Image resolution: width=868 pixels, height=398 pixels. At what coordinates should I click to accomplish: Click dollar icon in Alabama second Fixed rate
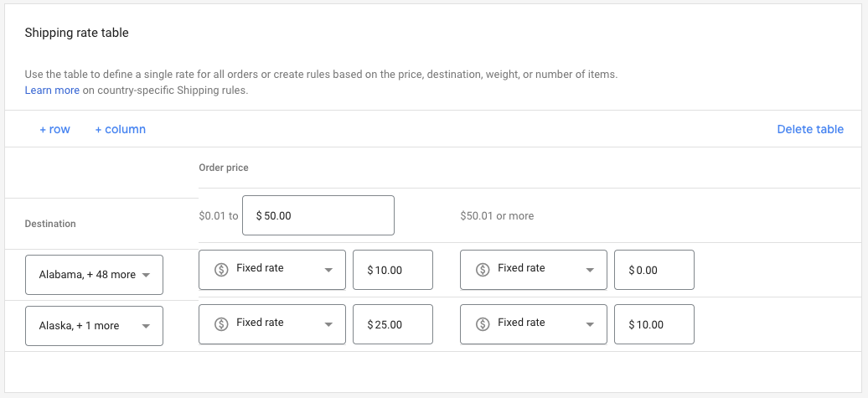483,269
